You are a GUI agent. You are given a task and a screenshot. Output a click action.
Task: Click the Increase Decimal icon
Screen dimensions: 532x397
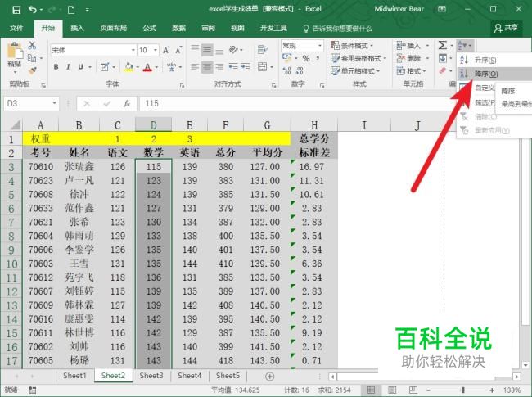click(286, 70)
